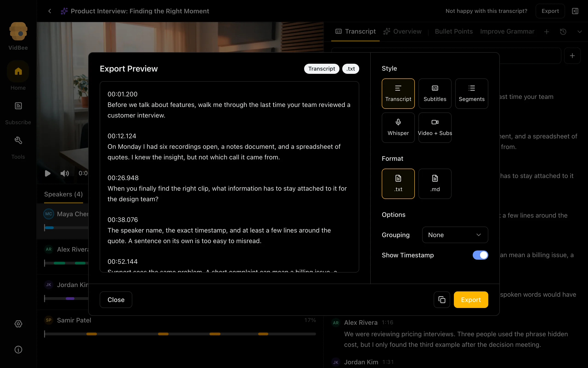Add a new tab with plus icon
Screen dimensions: 588x368
[x=546, y=32]
